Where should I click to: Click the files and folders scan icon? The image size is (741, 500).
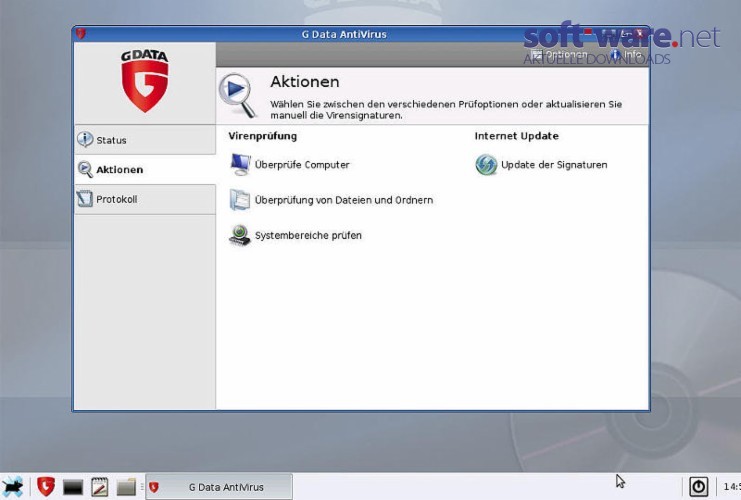coord(240,199)
